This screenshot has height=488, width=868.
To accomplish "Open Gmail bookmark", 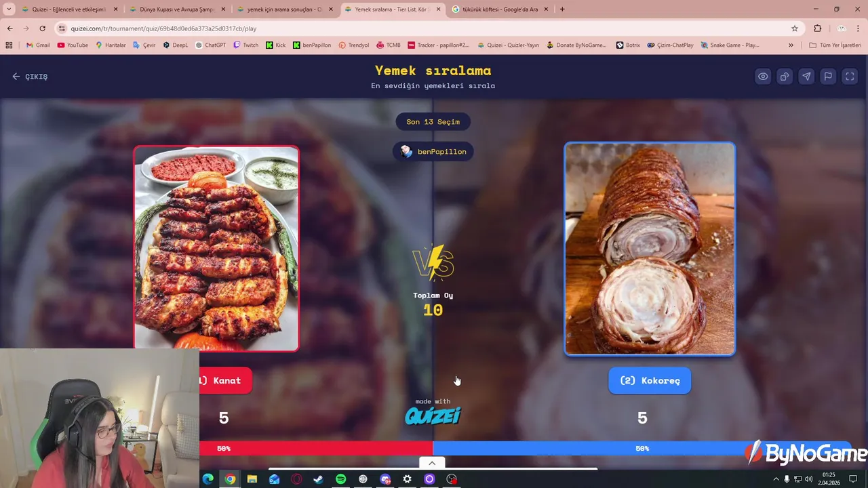I will [38, 45].
